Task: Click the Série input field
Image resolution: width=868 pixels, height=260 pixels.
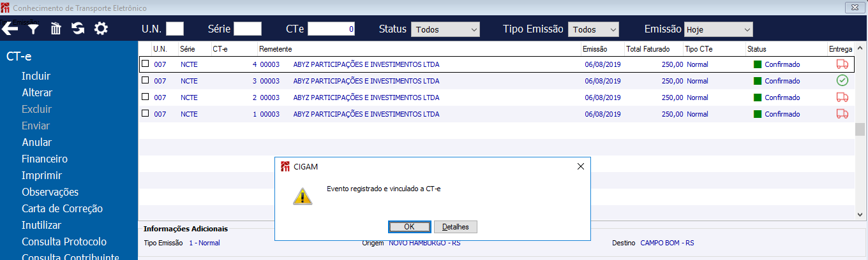Action: (248, 29)
